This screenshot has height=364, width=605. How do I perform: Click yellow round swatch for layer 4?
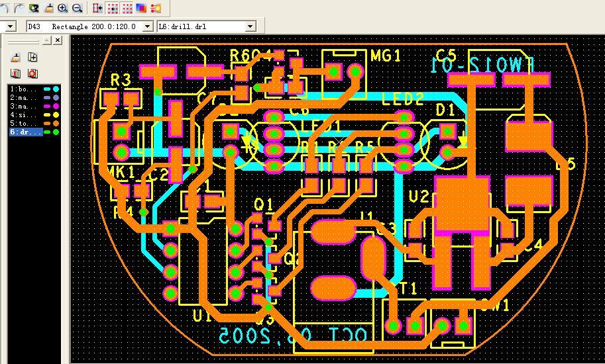(56, 114)
